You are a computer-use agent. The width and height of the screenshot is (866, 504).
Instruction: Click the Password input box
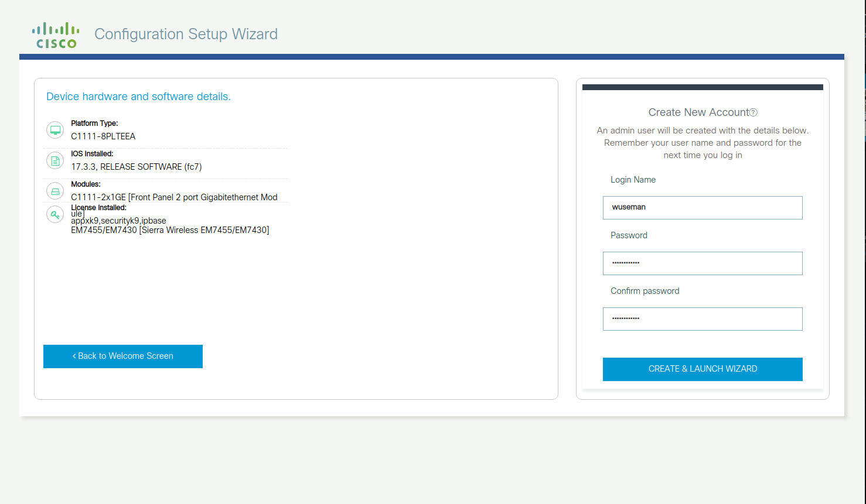703,263
